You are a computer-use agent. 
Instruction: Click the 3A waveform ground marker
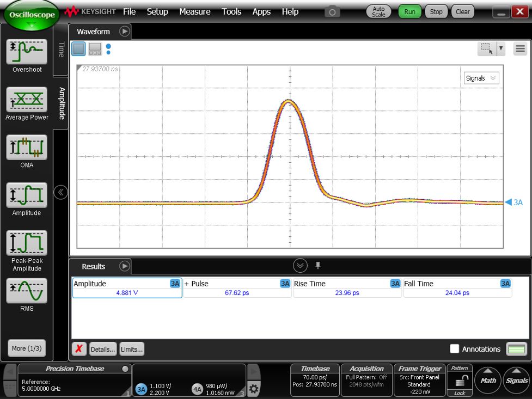[x=513, y=202]
